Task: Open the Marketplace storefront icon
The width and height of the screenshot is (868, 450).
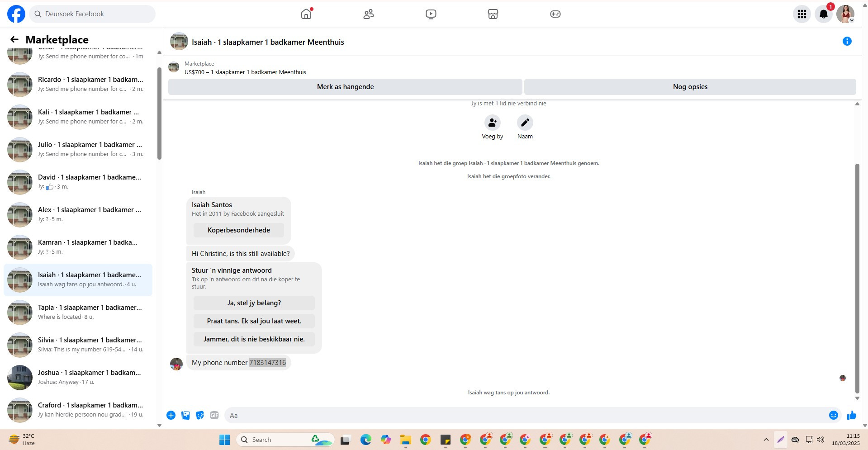Action: (493, 14)
